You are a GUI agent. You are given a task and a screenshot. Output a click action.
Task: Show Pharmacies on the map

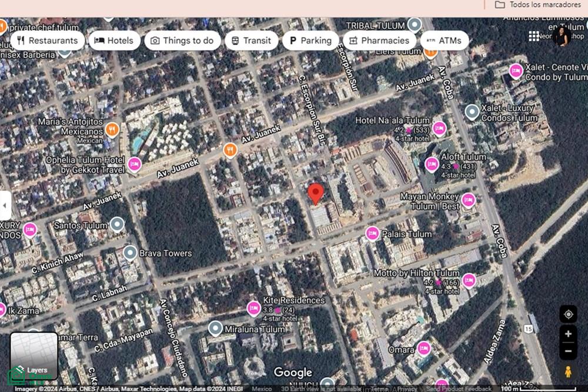pos(379,41)
